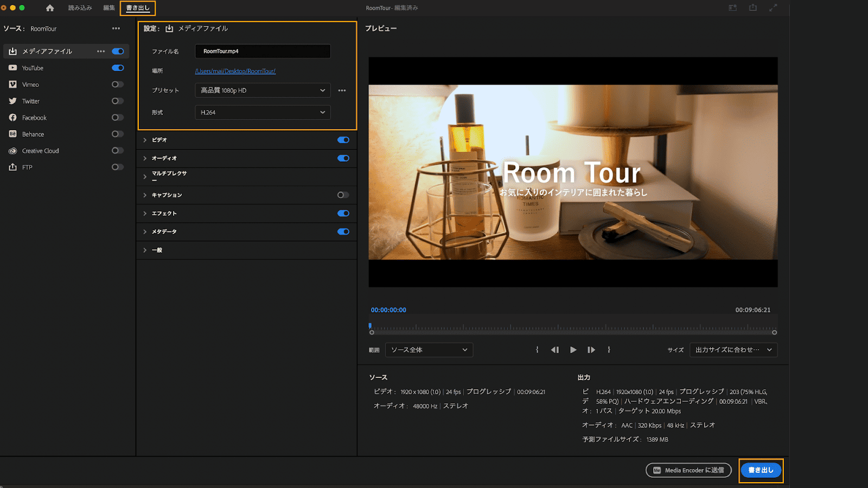This screenshot has height=488, width=868.
Task: Select the Creative Cloud destination icon
Action: tap(11, 150)
